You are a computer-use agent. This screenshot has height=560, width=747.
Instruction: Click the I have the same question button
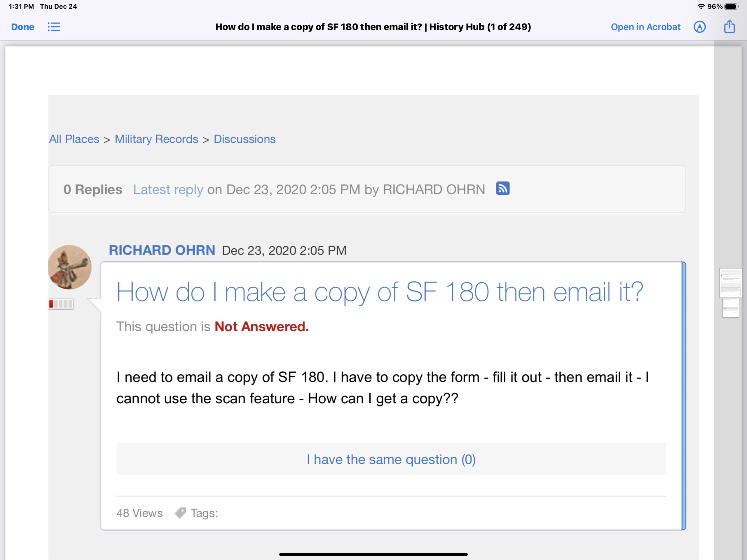tap(391, 459)
